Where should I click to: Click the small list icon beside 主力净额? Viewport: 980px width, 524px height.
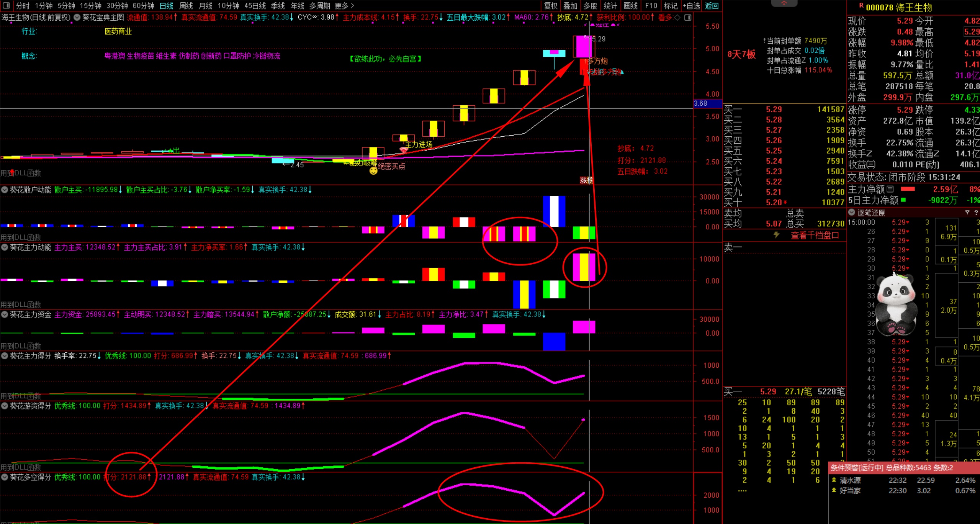890,189
